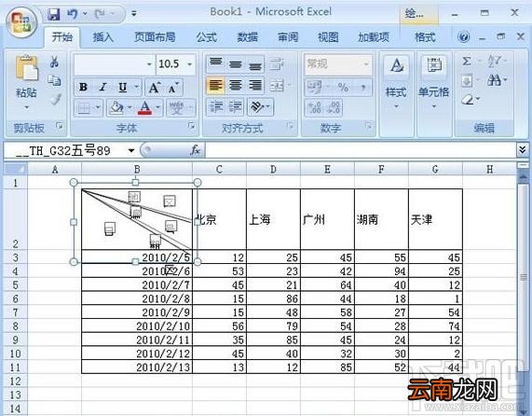The width and height of the screenshot is (532, 416).
Task: Cut selection with the scissors icon
Action: (x=54, y=62)
